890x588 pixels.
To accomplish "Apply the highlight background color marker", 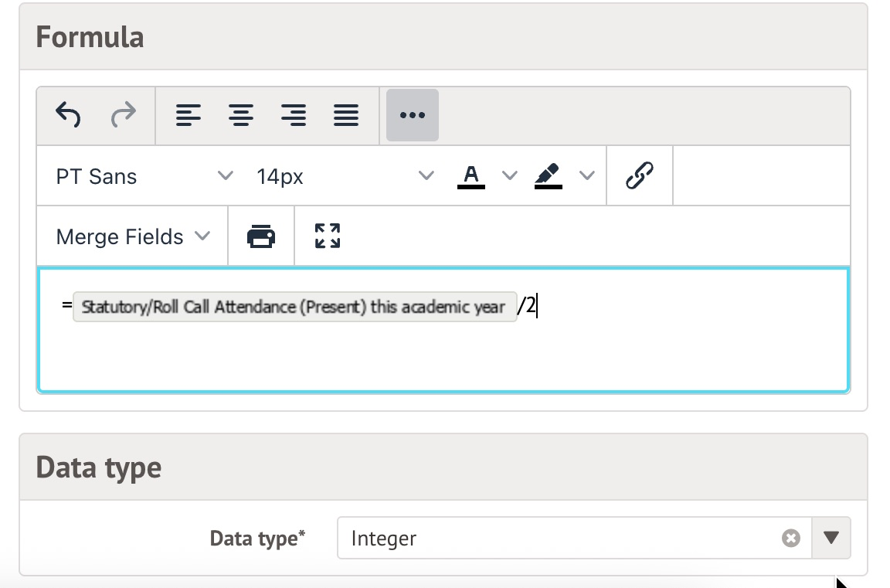I will coord(549,176).
